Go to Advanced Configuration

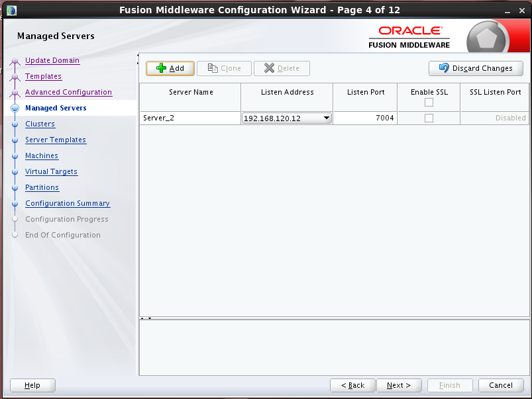69,92
